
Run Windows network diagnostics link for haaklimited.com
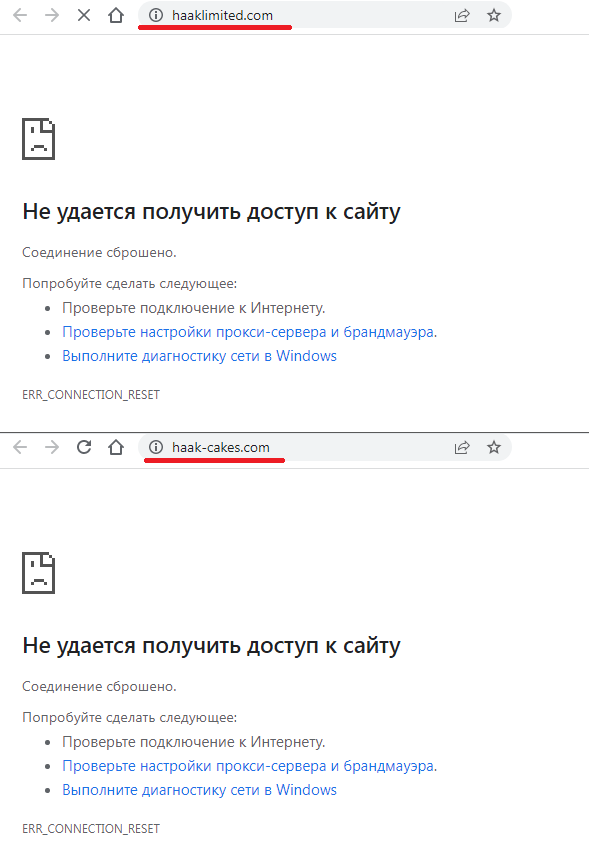click(199, 356)
